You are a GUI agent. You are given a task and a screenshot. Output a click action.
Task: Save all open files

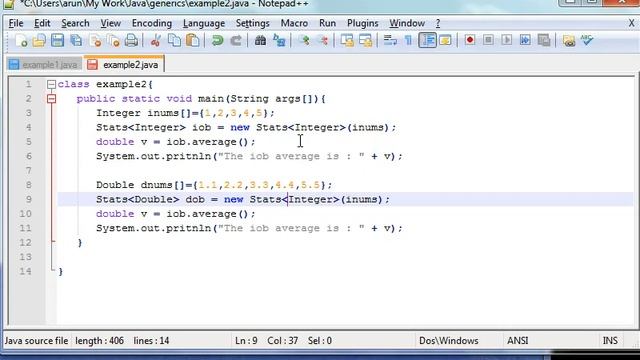tap(76, 40)
